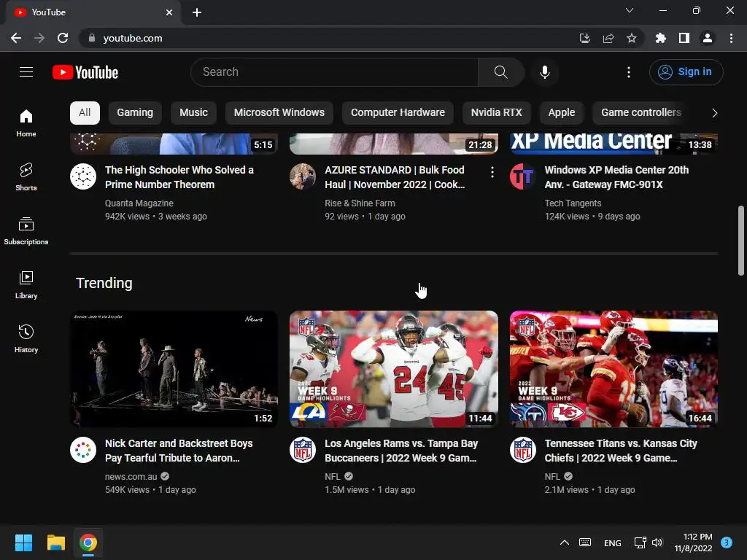The width and height of the screenshot is (747, 560).
Task: Play the Backstreet Boys tribute thumbnail
Action: point(174,369)
